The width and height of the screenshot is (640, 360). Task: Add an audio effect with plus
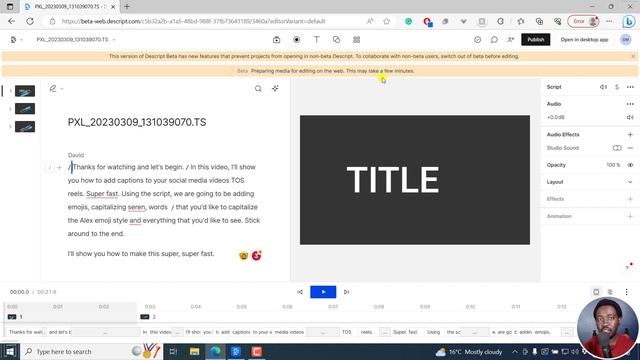pos(630,134)
